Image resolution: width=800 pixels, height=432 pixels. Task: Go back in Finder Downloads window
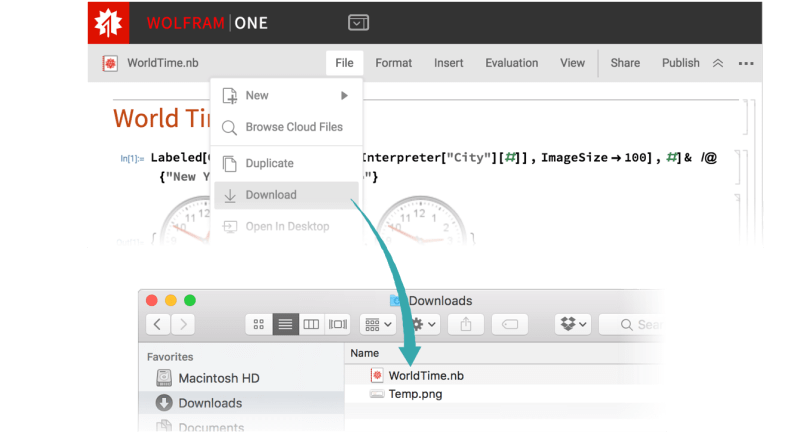tap(158, 324)
